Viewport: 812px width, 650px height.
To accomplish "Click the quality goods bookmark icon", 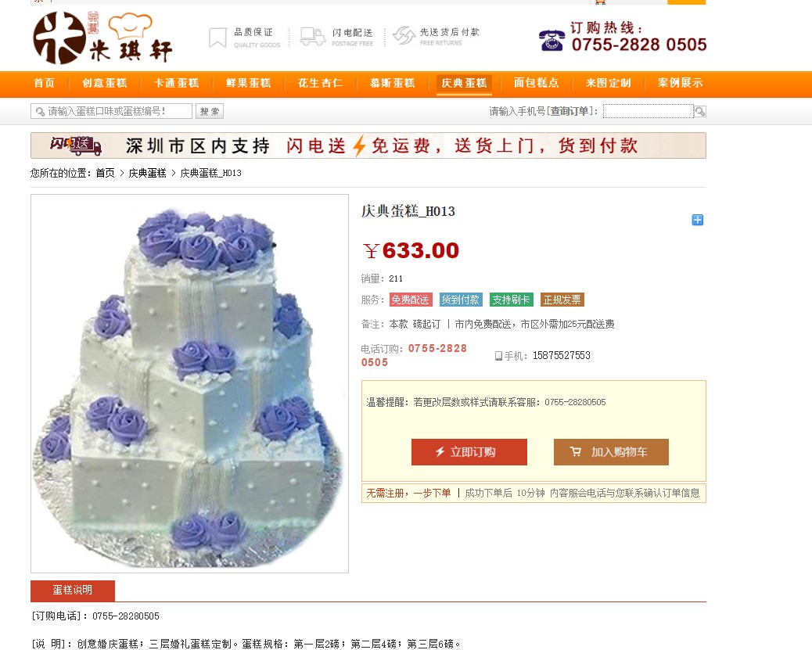I will pos(217,38).
